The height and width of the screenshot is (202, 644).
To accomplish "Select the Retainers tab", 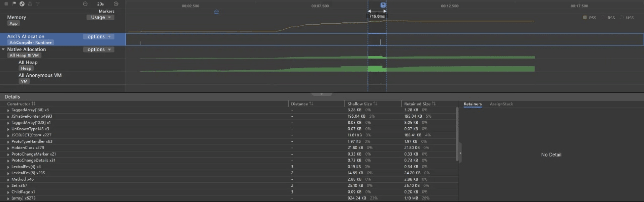I will 472,104.
